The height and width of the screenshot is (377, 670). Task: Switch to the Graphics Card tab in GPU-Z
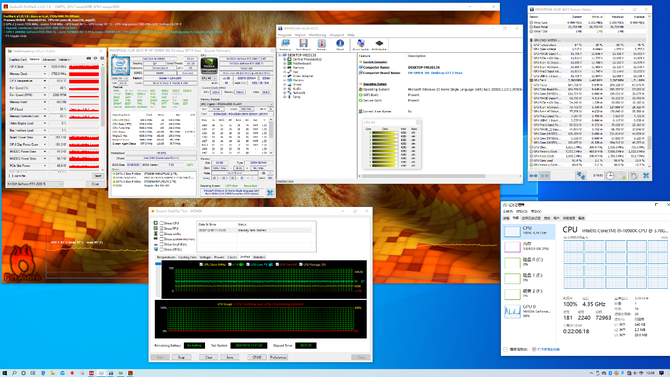point(18,59)
